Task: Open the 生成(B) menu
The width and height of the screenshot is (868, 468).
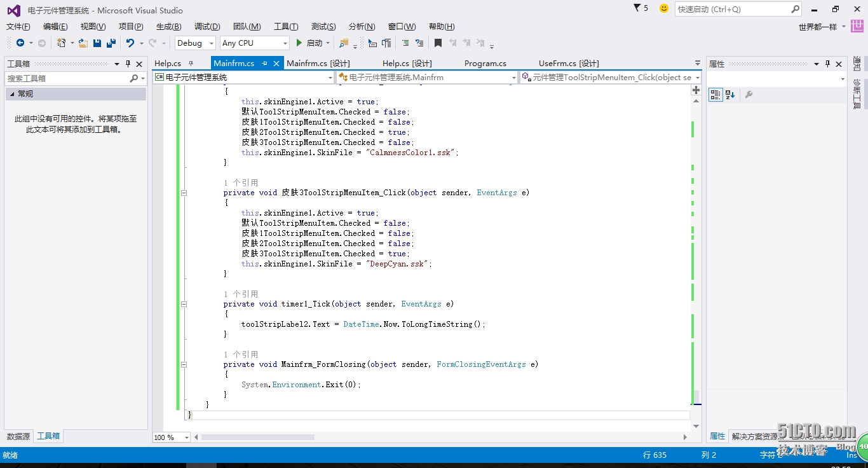Action: pyautogui.click(x=169, y=27)
